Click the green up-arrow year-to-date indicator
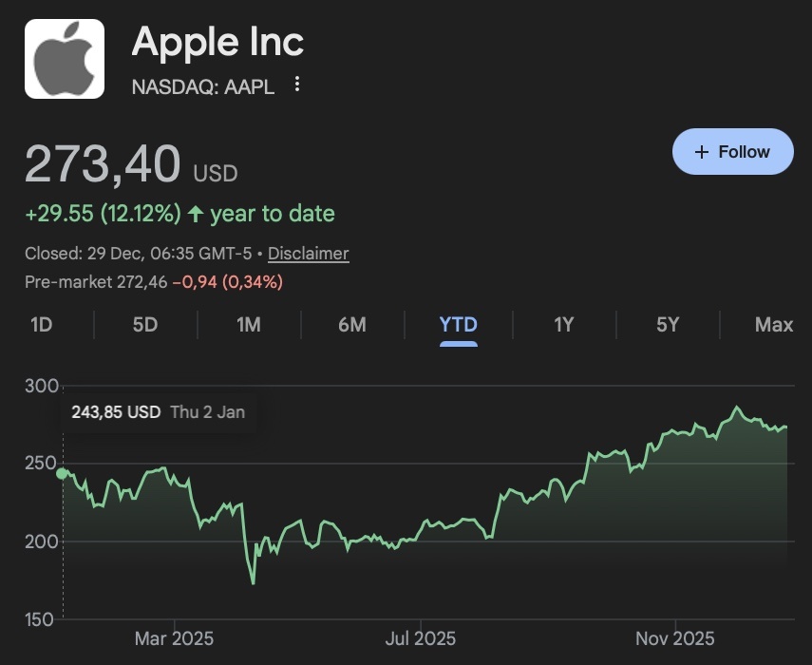Screen dimensions: 812x665 tap(196, 214)
